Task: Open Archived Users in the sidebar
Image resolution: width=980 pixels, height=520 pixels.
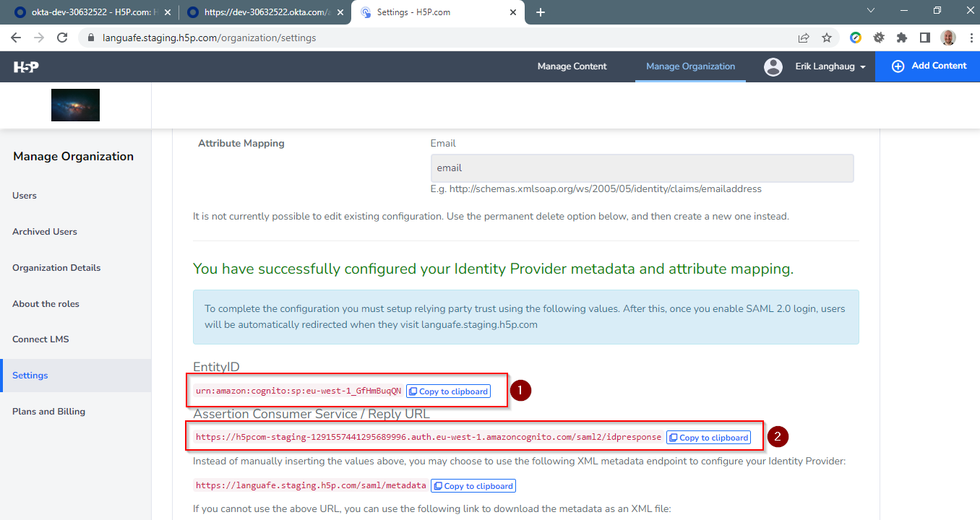Action: [x=45, y=232]
